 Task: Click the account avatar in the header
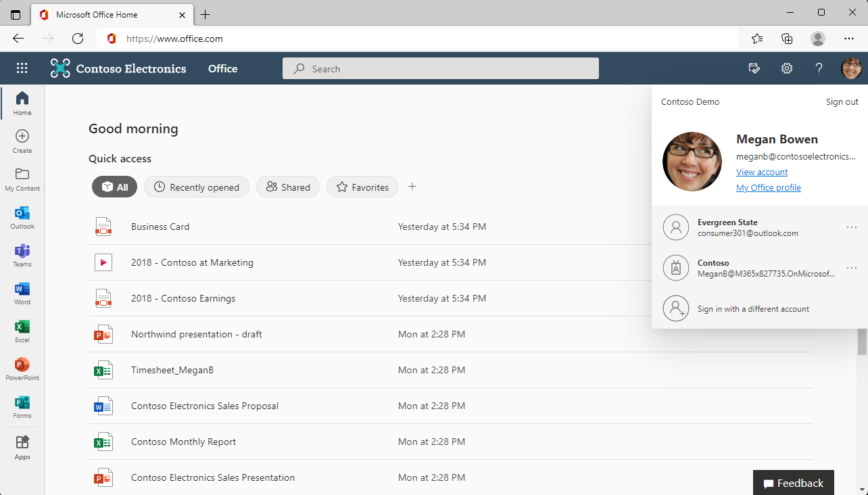pos(851,68)
